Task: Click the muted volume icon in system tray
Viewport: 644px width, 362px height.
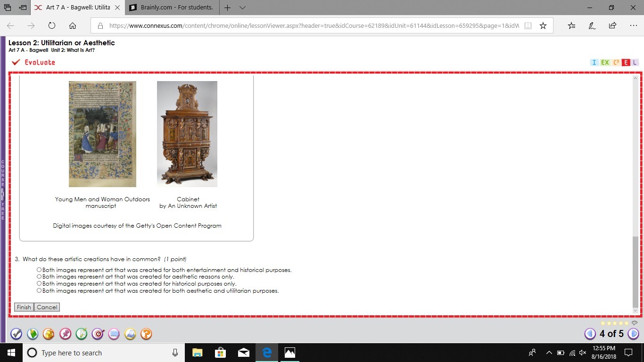Action: click(583, 353)
